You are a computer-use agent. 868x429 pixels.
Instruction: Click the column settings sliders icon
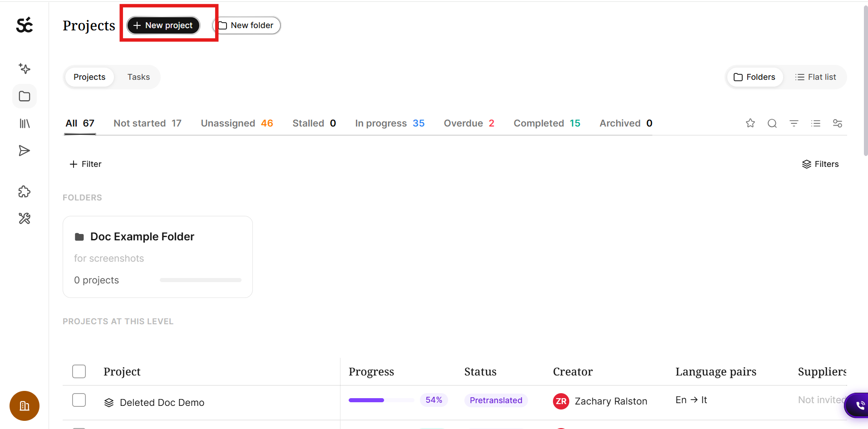(x=838, y=123)
